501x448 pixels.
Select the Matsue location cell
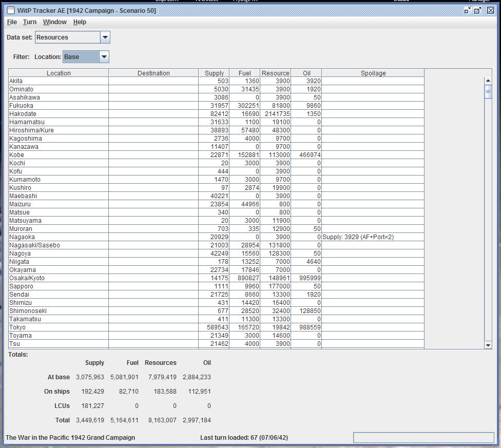click(59, 212)
